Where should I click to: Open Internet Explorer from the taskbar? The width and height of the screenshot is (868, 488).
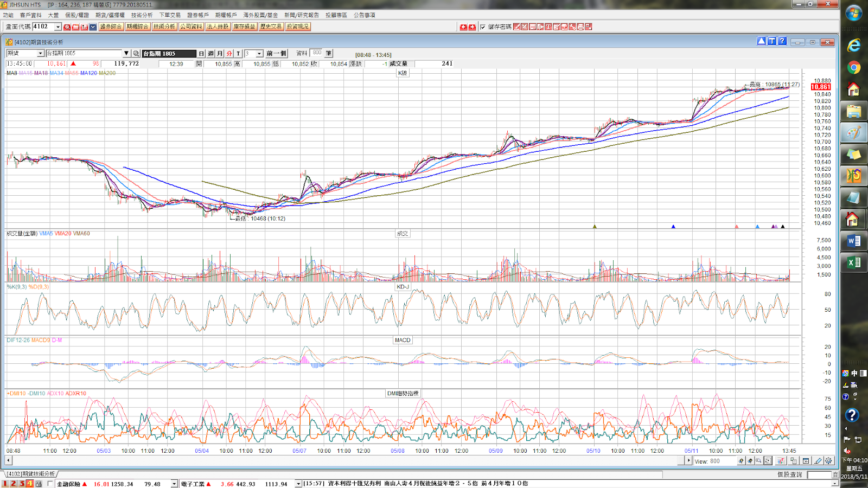coord(854,46)
